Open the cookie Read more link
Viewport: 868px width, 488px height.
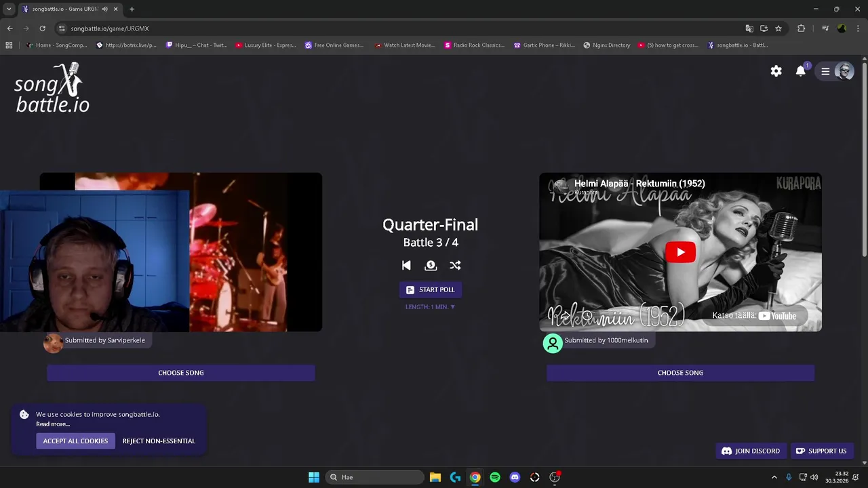(53, 424)
